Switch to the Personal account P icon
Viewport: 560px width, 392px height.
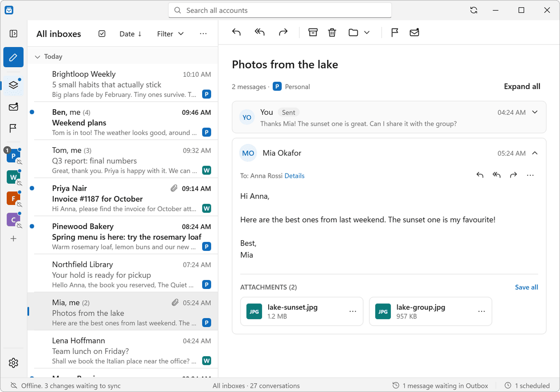13,156
